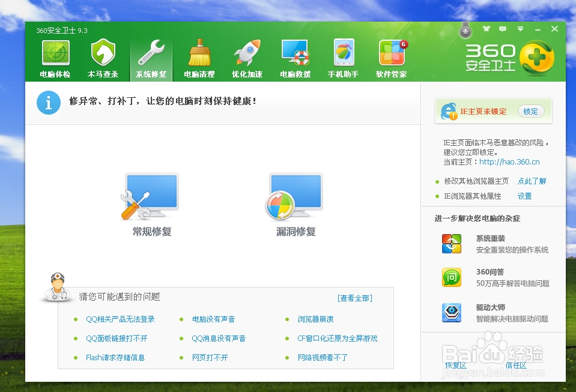The height and width of the screenshot is (392, 576).
Task: Click the IE homepage warning icon
Action: 449,111
